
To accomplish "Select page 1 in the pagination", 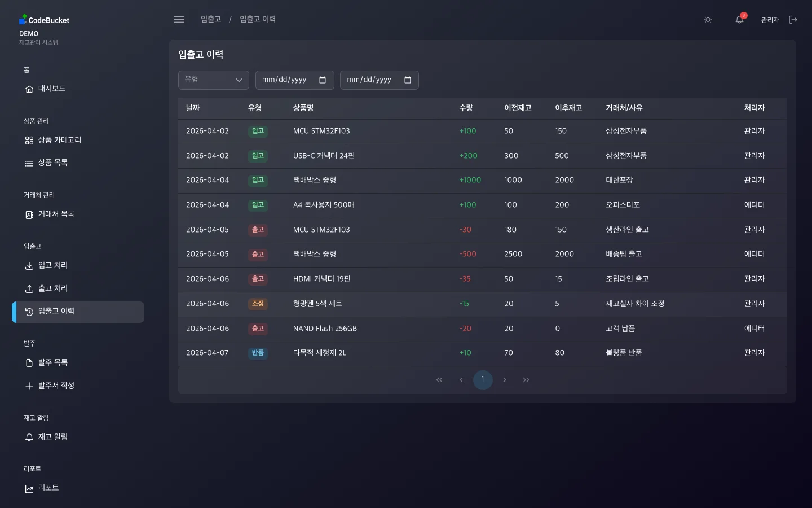I will tap(483, 380).
